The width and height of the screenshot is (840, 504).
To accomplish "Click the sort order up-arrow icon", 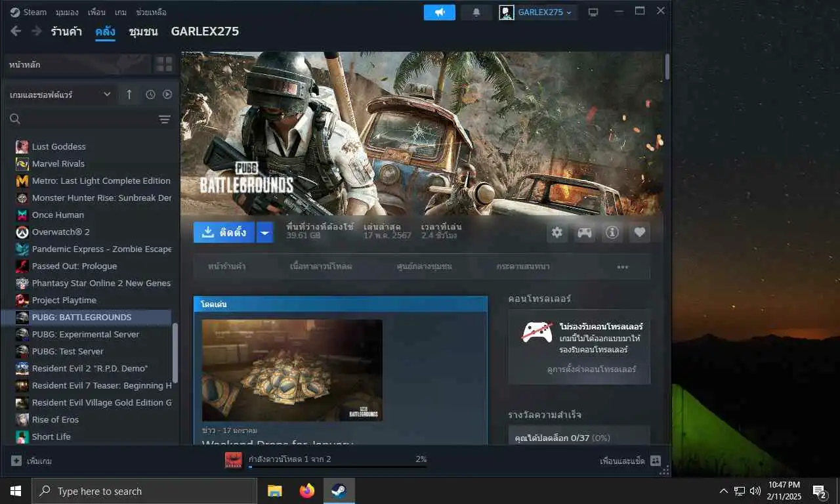I will (129, 94).
